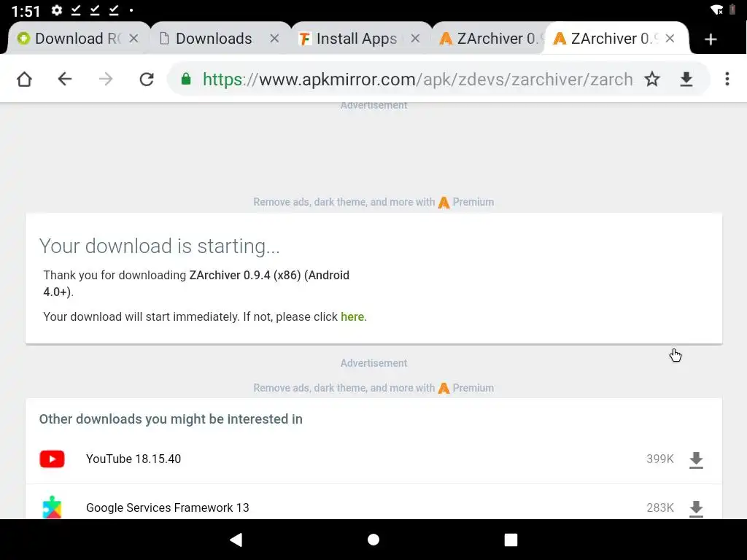The image size is (747, 560).
Task: Click 'ZArchiver 0.9.4 (x86)' bold text
Action: [245, 275]
